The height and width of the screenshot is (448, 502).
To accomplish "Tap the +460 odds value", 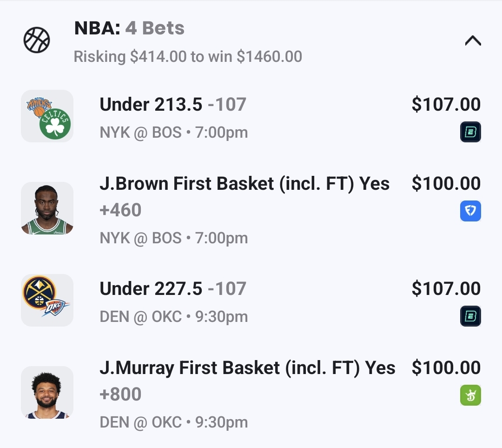I will (x=120, y=210).
